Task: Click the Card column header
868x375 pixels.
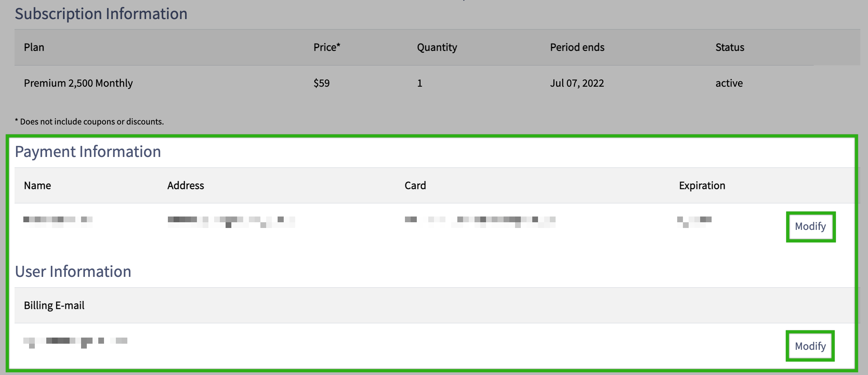Action: 415,185
